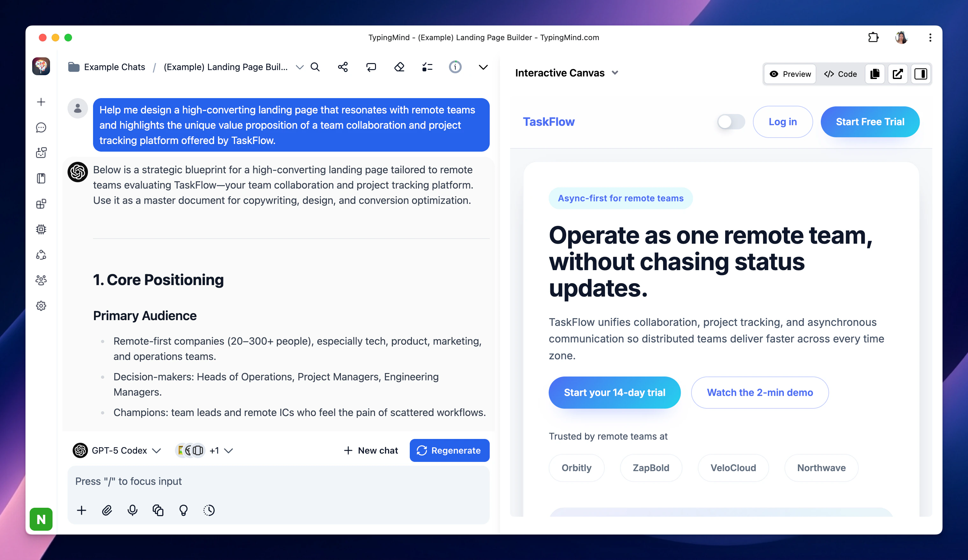Image resolution: width=968 pixels, height=560 pixels.
Task: Click the Regenerate button
Action: click(449, 450)
